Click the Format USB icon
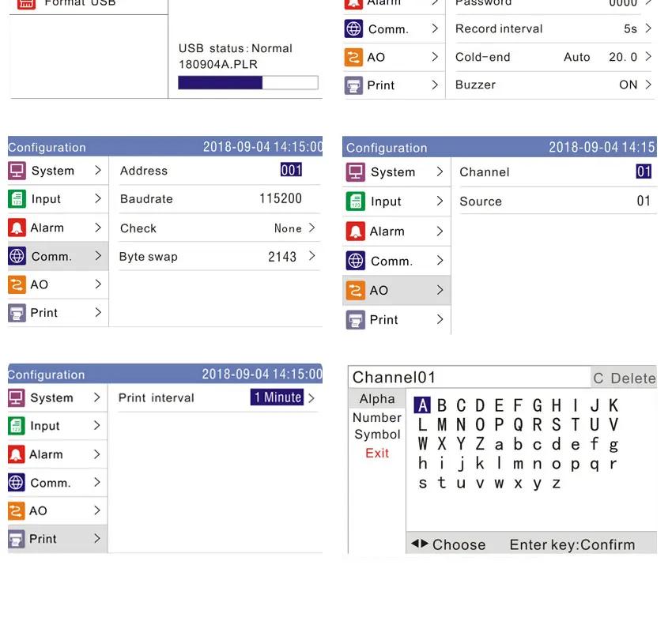 coord(26,3)
